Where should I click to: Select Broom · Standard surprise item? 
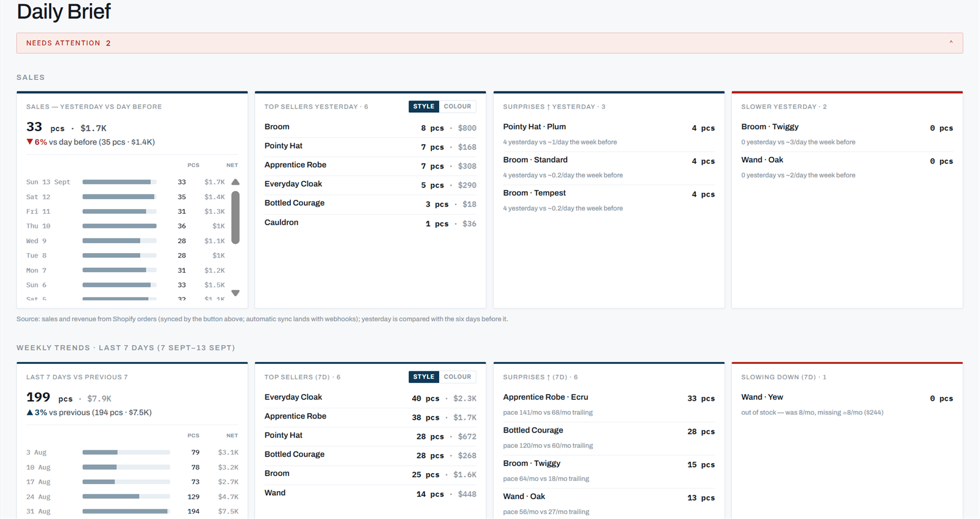click(x=609, y=167)
